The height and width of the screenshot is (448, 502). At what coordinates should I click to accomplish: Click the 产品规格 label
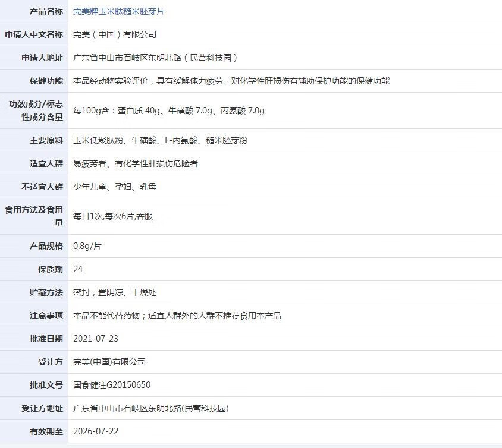point(46,246)
